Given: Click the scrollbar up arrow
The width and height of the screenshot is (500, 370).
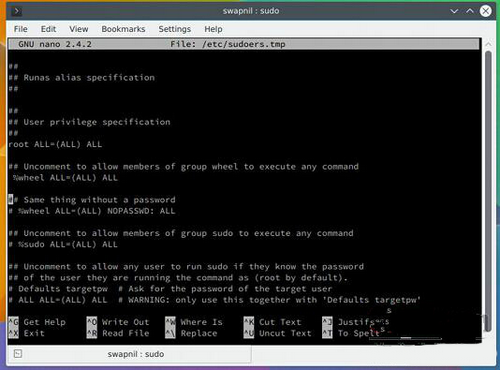Looking at the screenshot, I should (x=488, y=44).
